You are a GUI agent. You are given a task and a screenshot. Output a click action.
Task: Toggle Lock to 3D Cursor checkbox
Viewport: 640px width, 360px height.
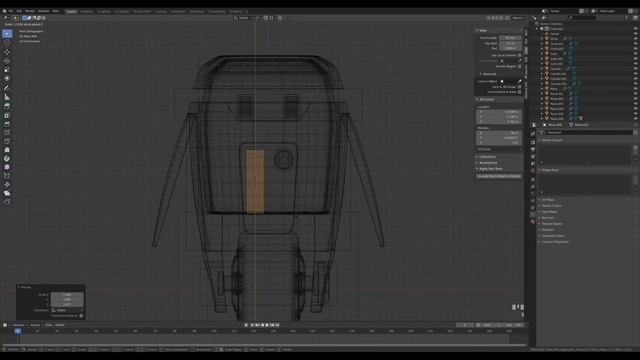pos(520,87)
